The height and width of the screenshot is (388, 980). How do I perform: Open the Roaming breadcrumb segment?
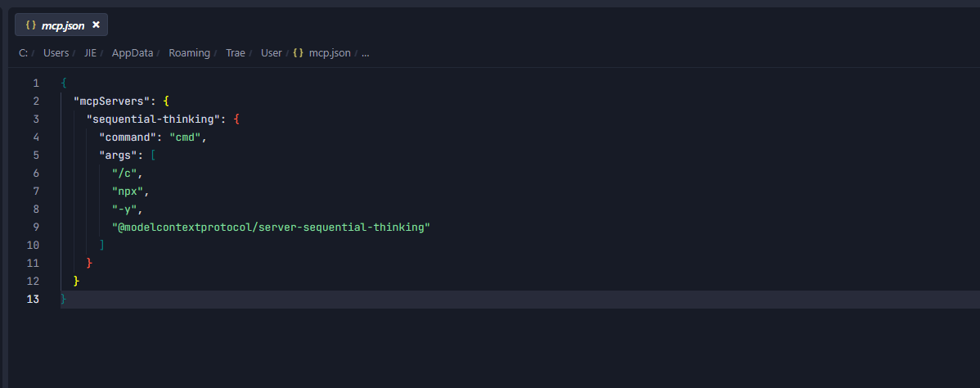[190, 53]
